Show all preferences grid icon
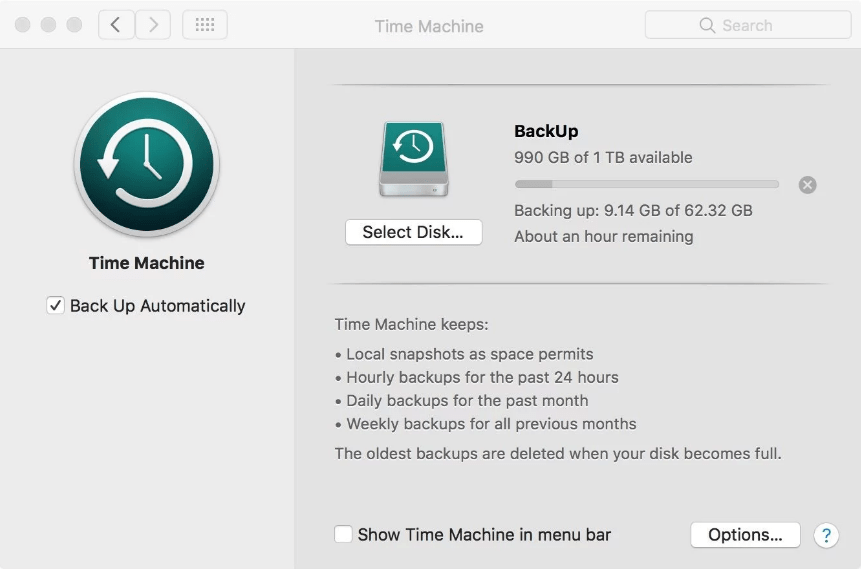 (x=205, y=25)
